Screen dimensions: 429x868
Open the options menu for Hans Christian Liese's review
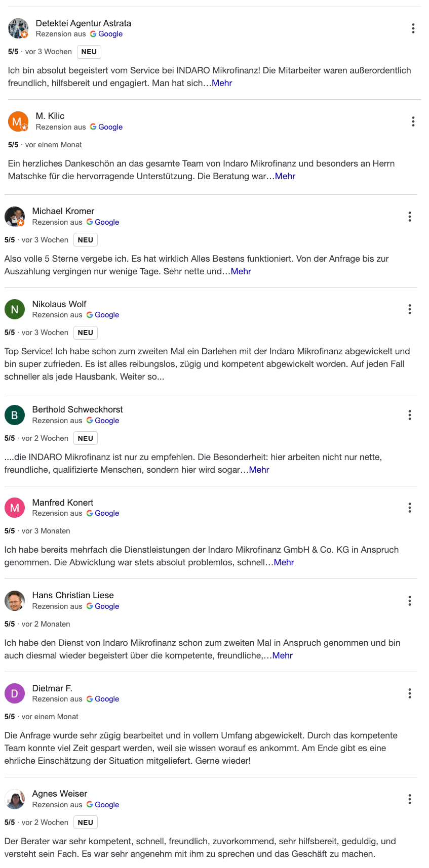[409, 601]
